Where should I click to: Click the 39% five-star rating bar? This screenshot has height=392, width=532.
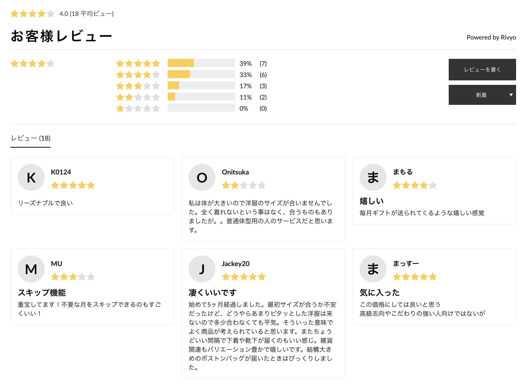coord(201,63)
